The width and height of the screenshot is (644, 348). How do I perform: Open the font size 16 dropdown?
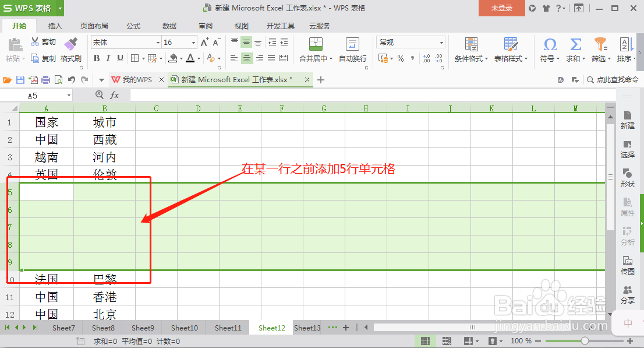click(x=193, y=43)
